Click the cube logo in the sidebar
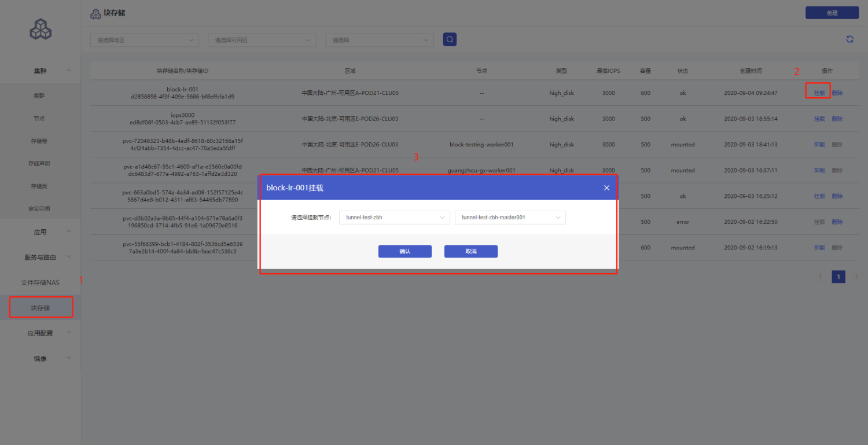Image resolution: width=868 pixels, height=445 pixels. coord(41,29)
